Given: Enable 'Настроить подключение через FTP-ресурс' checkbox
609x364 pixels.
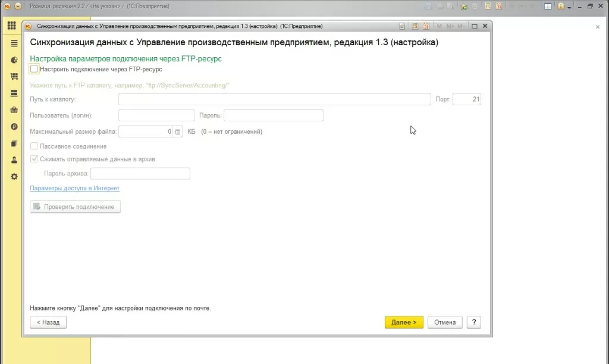Looking at the screenshot, I should (x=34, y=69).
